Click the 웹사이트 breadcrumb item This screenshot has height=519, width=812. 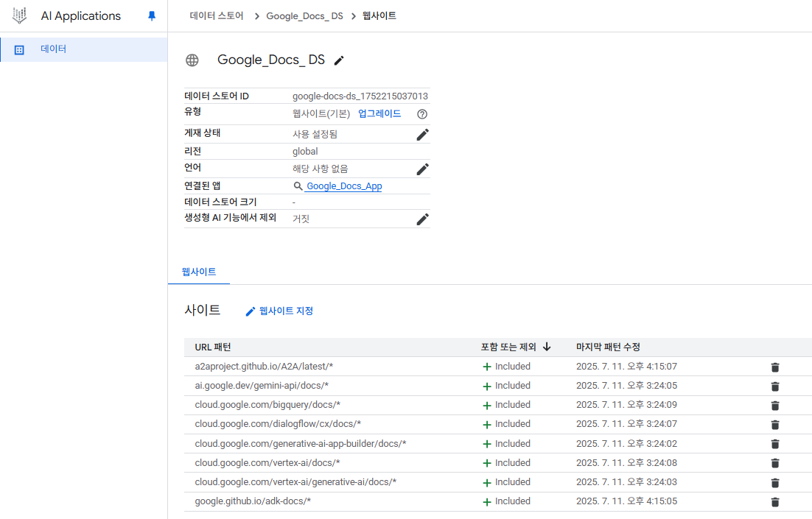tap(379, 16)
